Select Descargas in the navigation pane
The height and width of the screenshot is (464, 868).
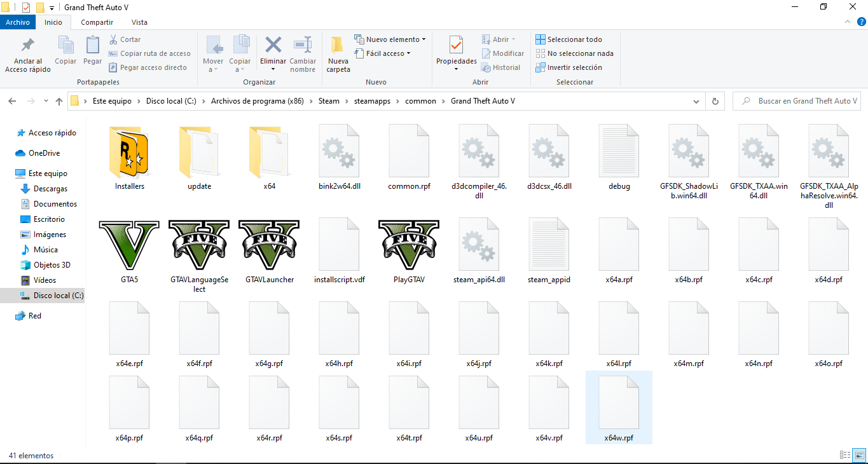[50, 189]
